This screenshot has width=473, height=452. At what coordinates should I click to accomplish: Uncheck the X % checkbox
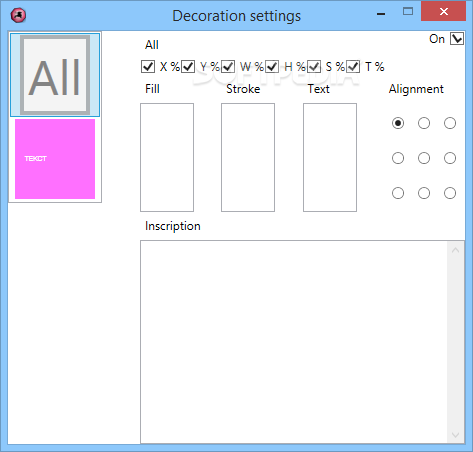pos(148,66)
